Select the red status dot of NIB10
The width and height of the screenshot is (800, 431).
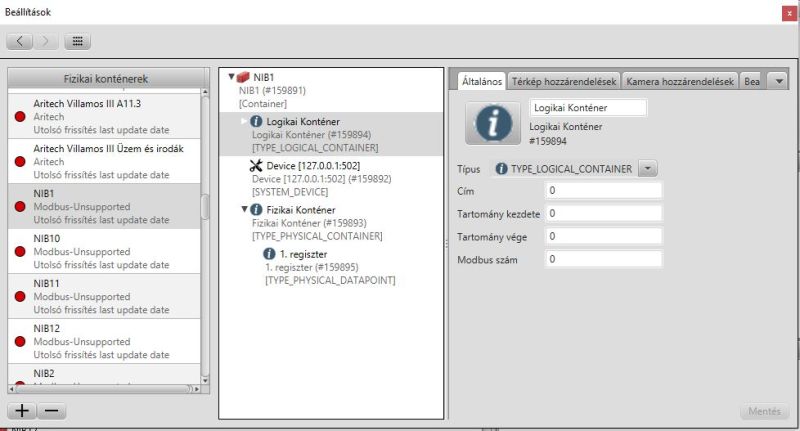[x=20, y=251]
